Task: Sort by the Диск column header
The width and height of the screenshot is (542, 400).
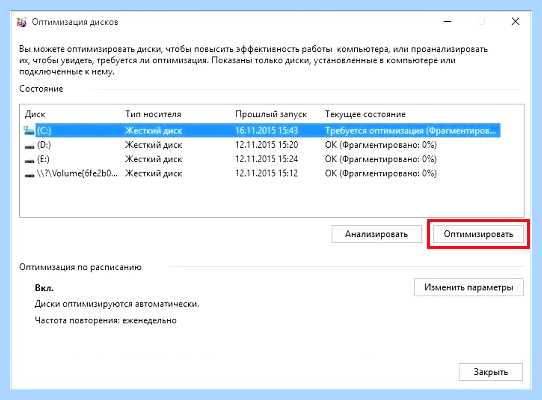Action: (35, 114)
